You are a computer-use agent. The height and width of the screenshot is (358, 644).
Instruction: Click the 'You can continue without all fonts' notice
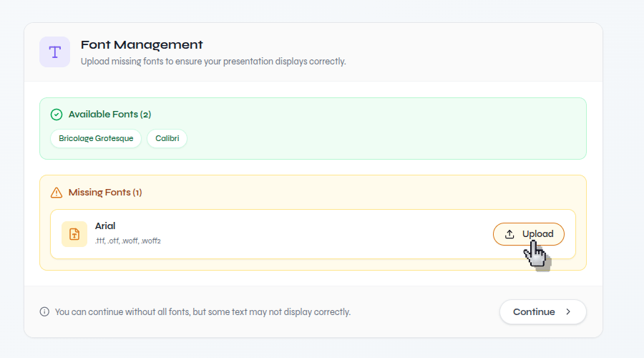[x=203, y=312]
